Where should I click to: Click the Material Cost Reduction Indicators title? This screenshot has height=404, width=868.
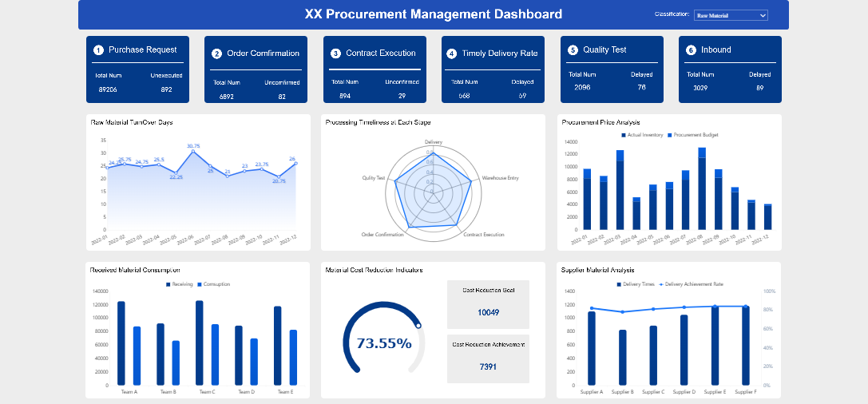375,270
